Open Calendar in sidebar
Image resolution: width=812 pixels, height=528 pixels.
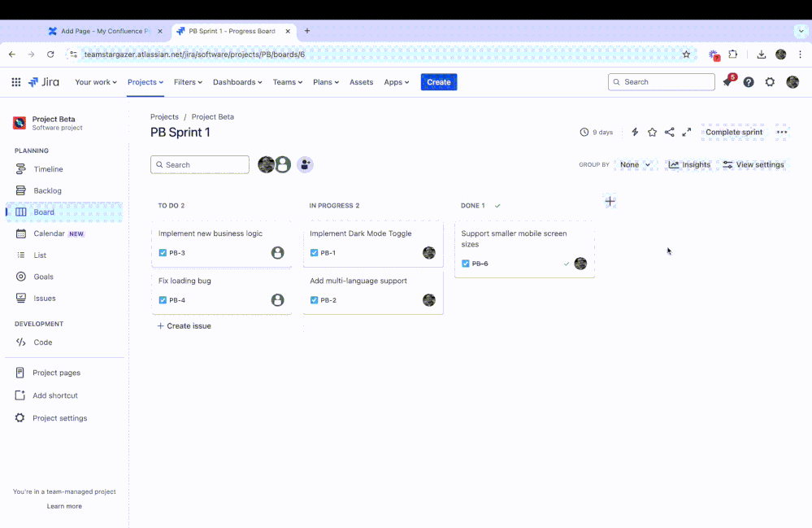64,233
